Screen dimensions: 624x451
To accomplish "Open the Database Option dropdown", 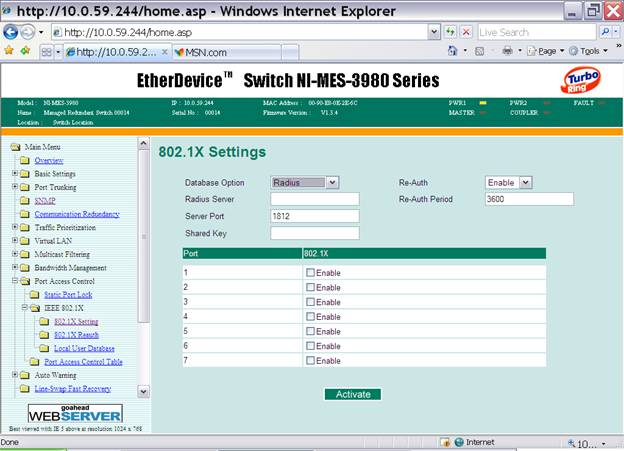I will coord(305,182).
